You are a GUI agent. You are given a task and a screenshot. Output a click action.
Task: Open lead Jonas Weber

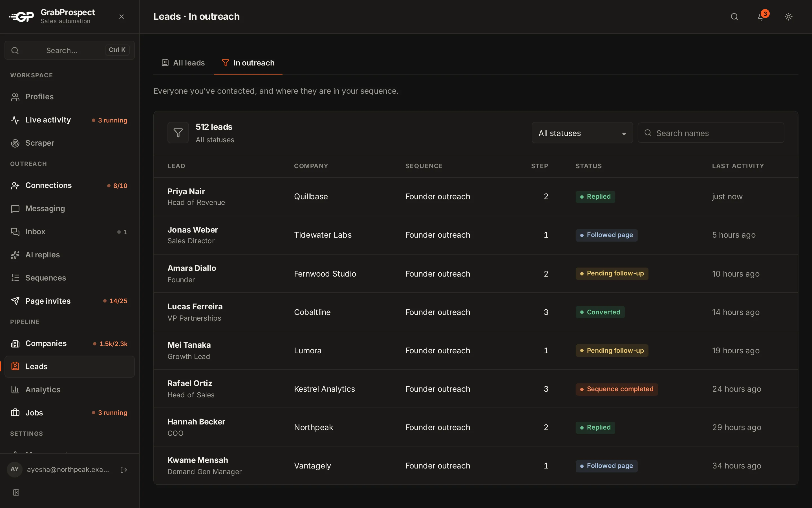[193, 230]
